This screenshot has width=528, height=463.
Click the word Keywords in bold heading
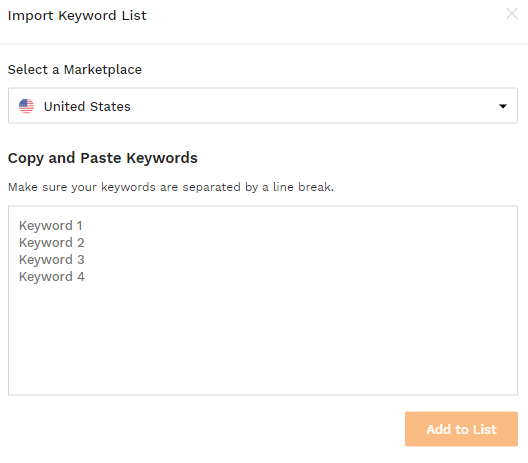162,158
